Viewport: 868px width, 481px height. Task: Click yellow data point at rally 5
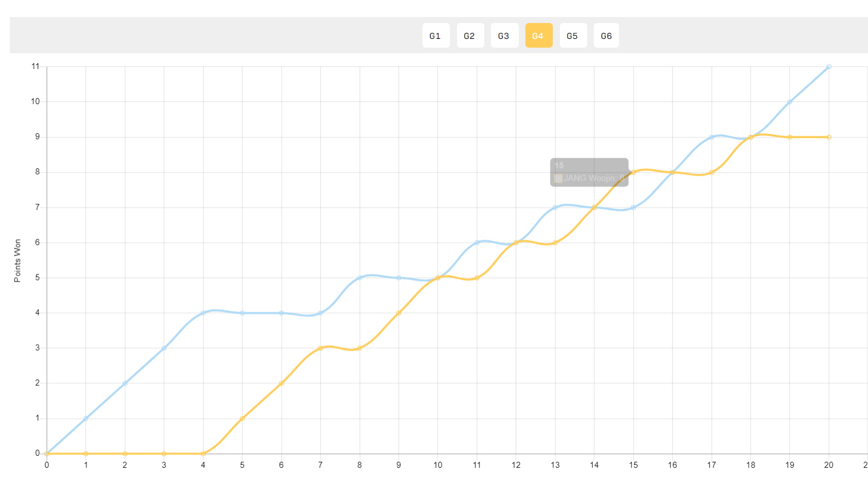[x=242, y=419]
